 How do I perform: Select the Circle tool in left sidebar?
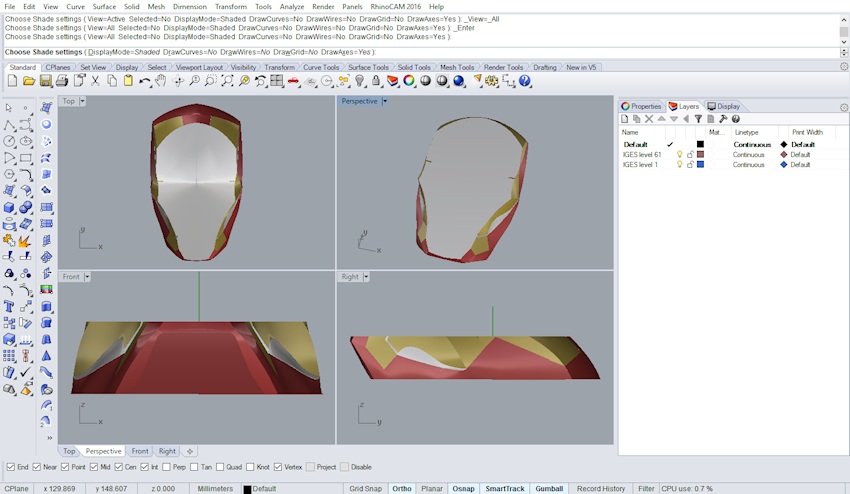coord(9,142)
